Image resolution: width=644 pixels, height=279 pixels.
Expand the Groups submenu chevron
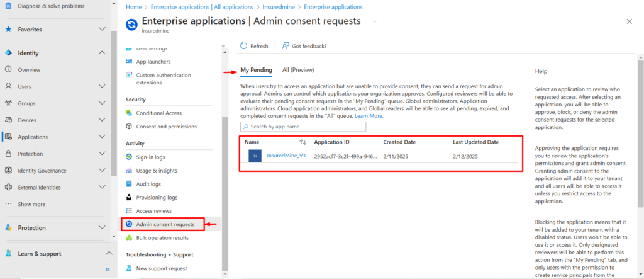coord(103,103)
